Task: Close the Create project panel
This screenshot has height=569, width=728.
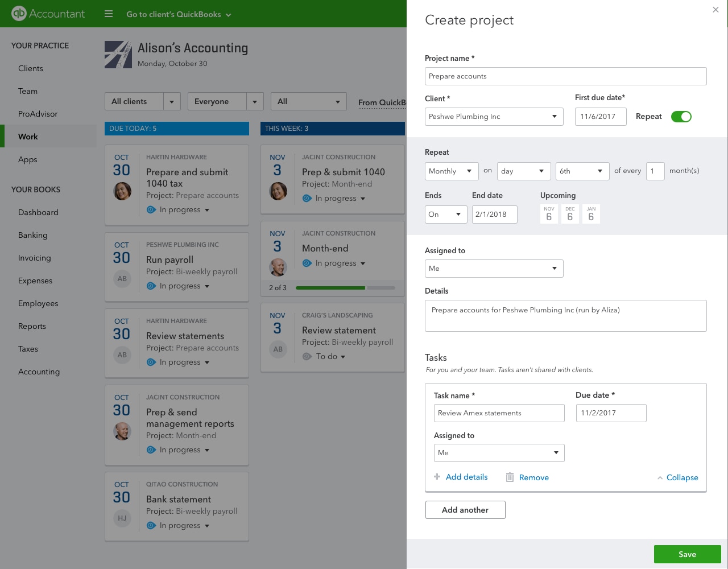Action: 715,10
